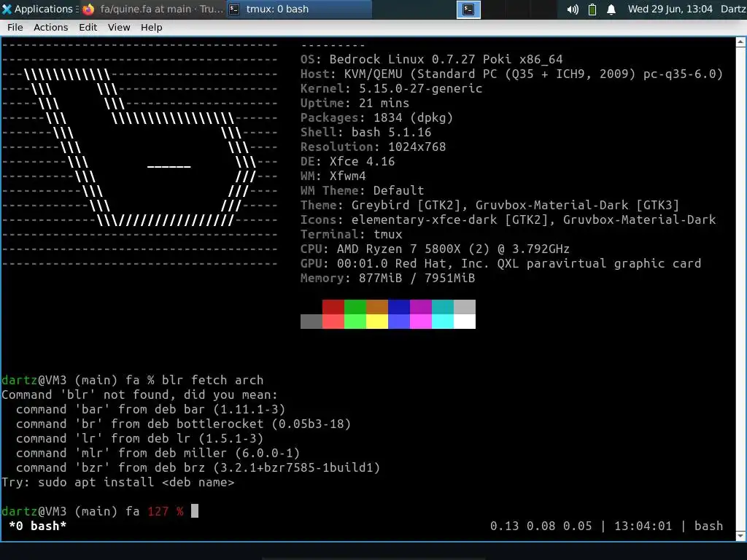Image resolution: width=747 pixels, height=560 pixels.
Task: Click the 'Packages: 1834 (dpkg)' line
Action: tap(376, 117)
